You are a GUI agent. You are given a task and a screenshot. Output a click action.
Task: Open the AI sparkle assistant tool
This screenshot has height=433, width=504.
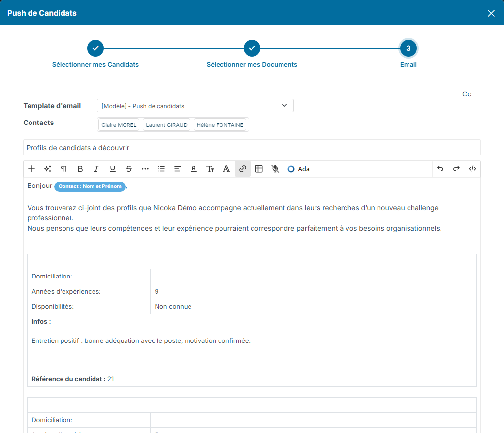tap(48, 169)
